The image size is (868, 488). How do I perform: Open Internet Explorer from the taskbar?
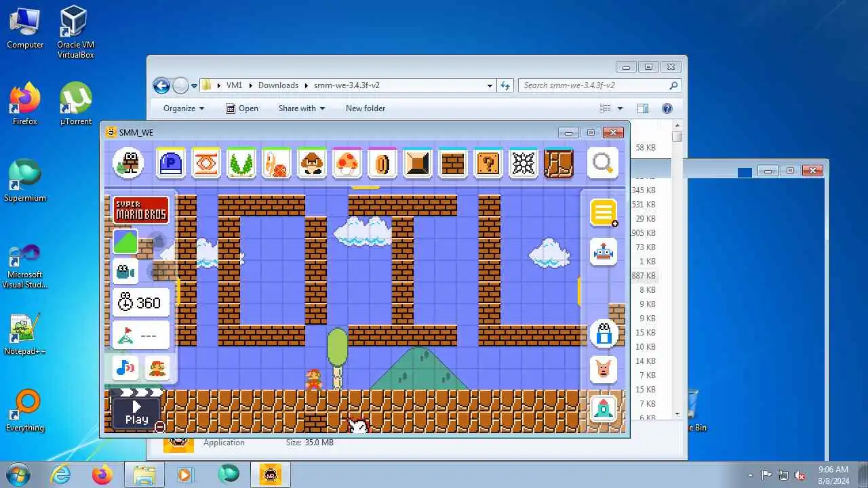click(62, 474)
